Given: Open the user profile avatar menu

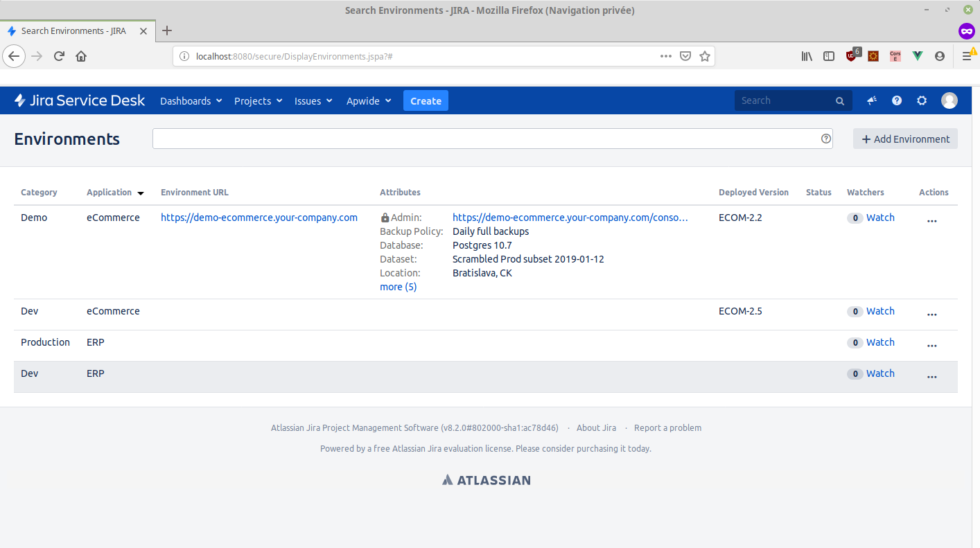Looking at the screenshot, I should click(949, 100).
